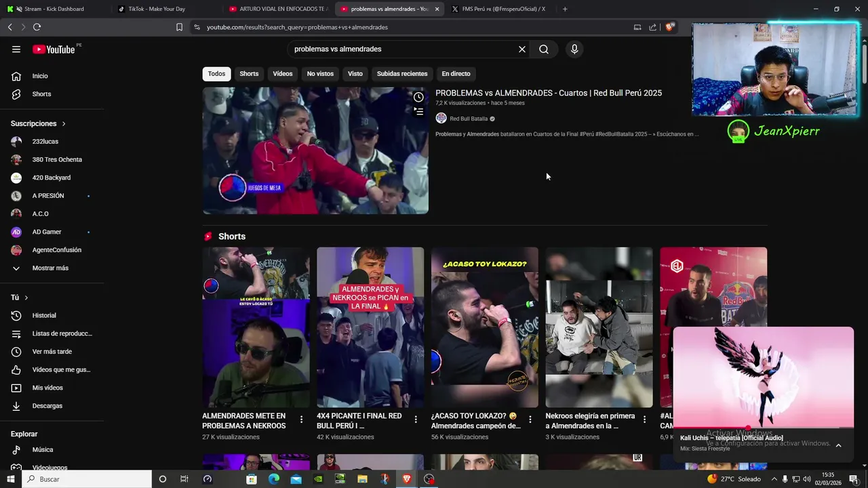Open Red Bull Batalla channel name
The image size is (868, 488).
coord(469,119)
